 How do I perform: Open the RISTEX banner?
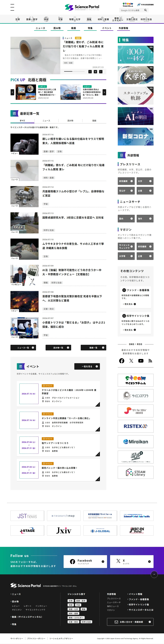coord(136,426)
